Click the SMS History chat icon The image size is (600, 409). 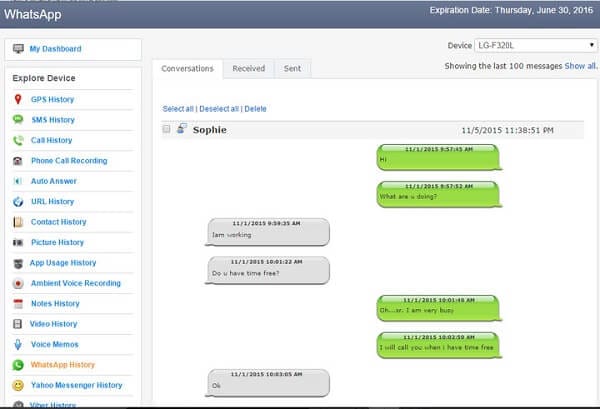(18, 120)
